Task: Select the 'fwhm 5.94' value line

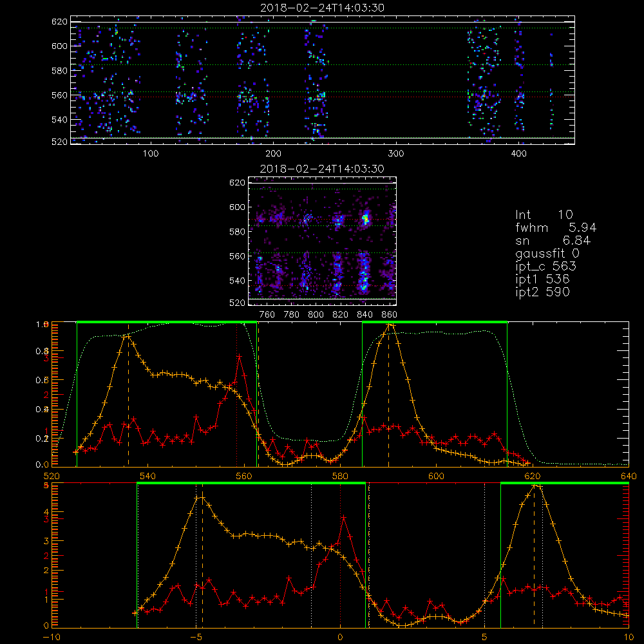Action: pyautogui.click(x=556, y=227)
